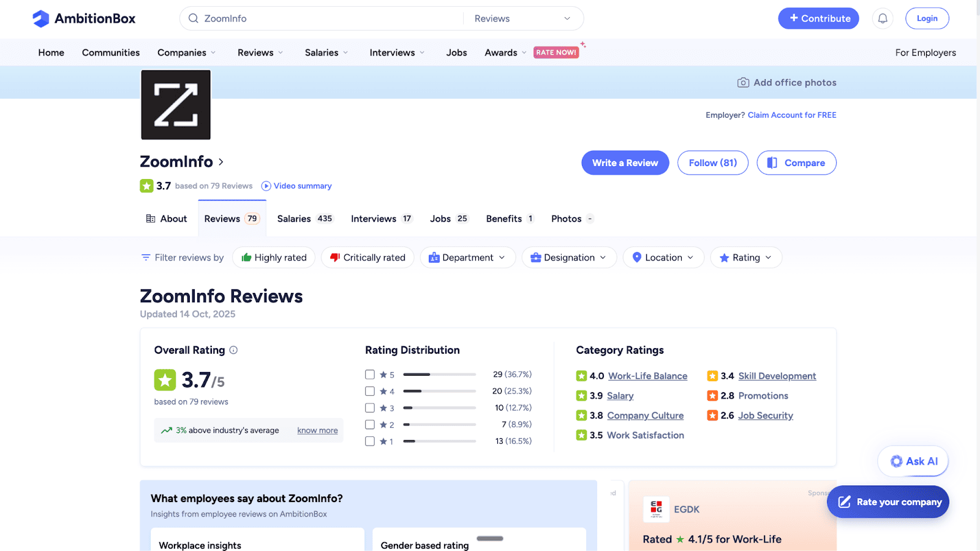This screenshot has height=551, width=980.
Task: Click the 4 star distribution bar
Action: (440, 391)
